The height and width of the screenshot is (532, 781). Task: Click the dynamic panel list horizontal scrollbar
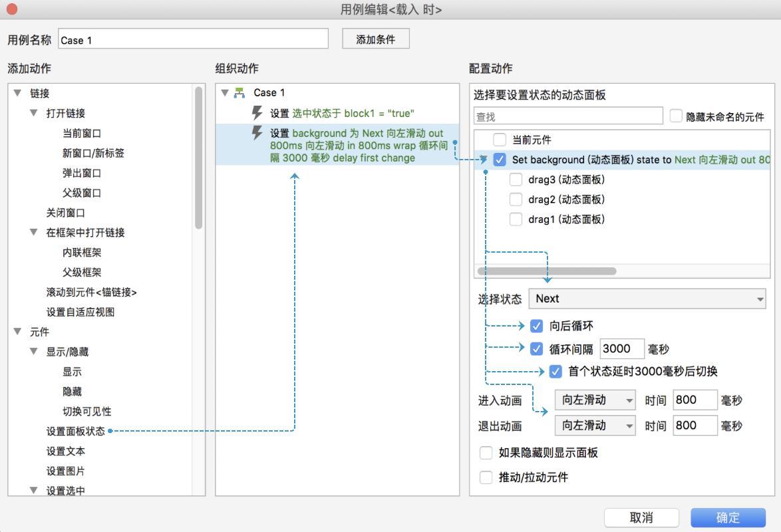coord(547,271)
